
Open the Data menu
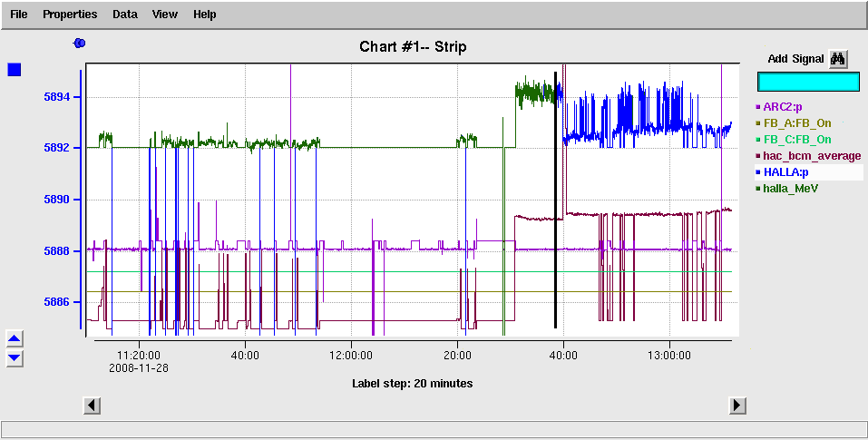coord(125,15)
